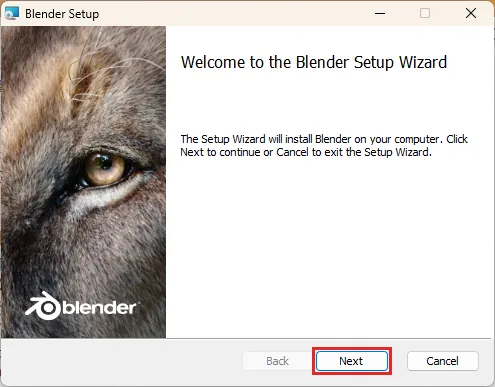
Task: Cancel the Blender setup wizard
Action: pyautogui.click(x=442, y=361)
